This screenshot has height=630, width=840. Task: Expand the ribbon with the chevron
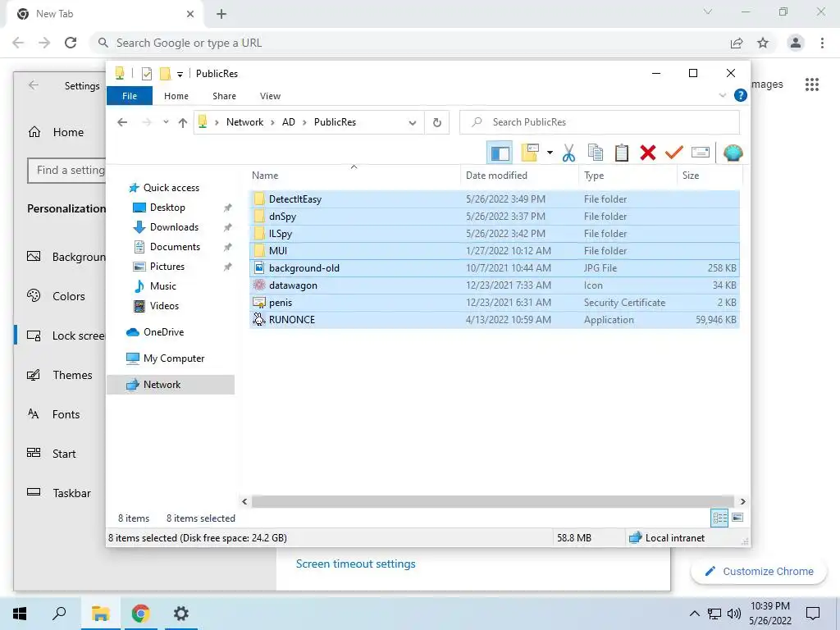722,95
